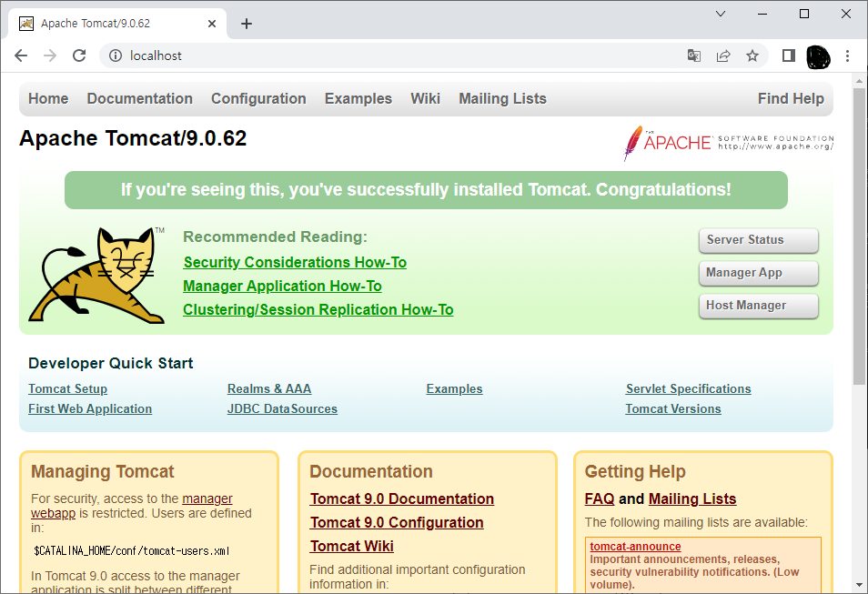Open the Realms & AAA link
Image resolution: width=868 pixels, height=594 pixels.
269,389
